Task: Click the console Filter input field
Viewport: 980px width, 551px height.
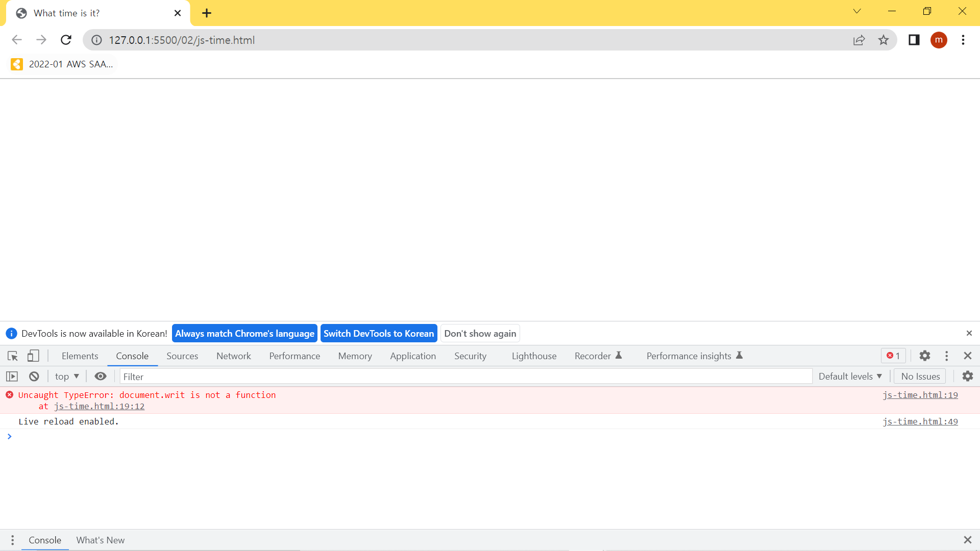Action: (465, 377)
